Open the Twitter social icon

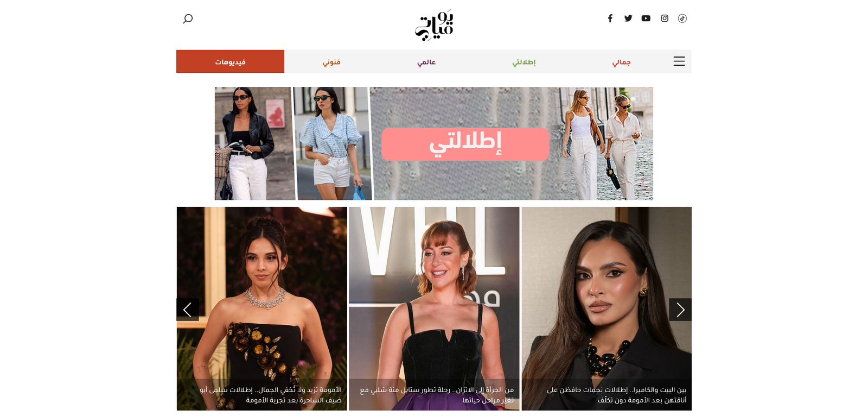[628, 18]
